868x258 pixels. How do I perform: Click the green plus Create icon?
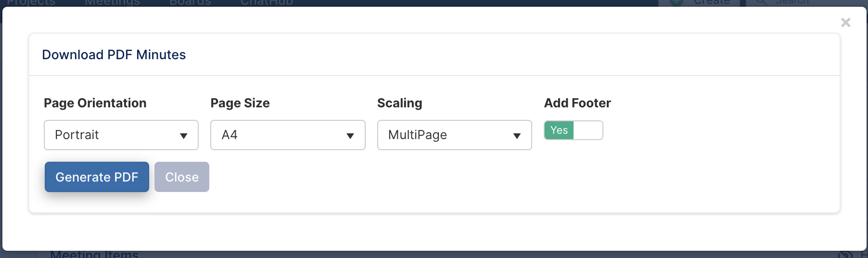677,2
